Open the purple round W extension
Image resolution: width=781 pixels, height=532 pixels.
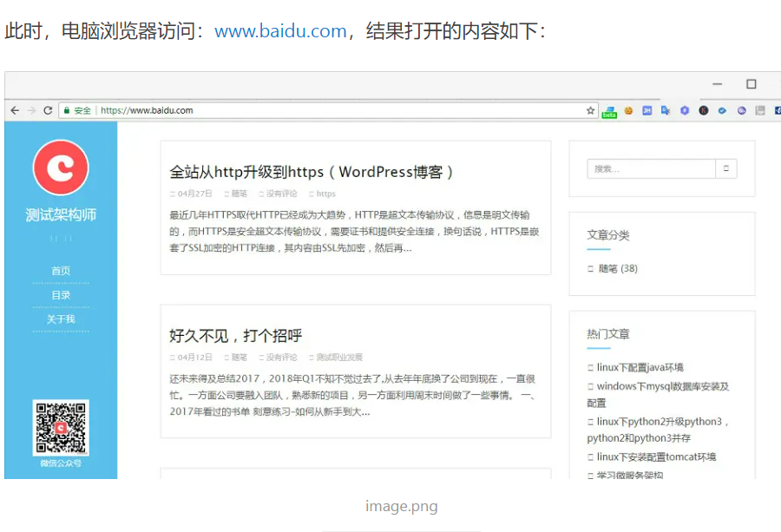tap(742, 110)
